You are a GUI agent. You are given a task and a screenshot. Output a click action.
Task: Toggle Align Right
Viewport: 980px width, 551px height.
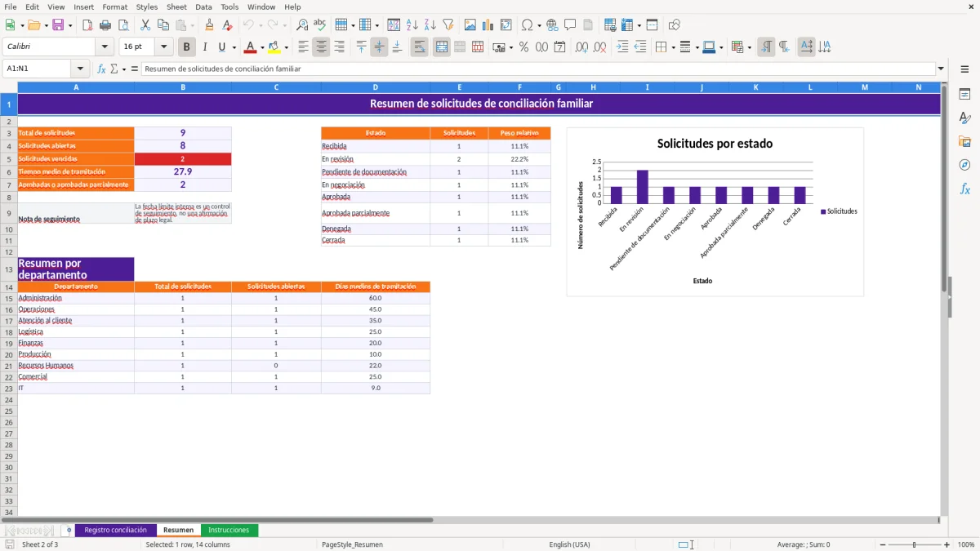tap(339, 47)
